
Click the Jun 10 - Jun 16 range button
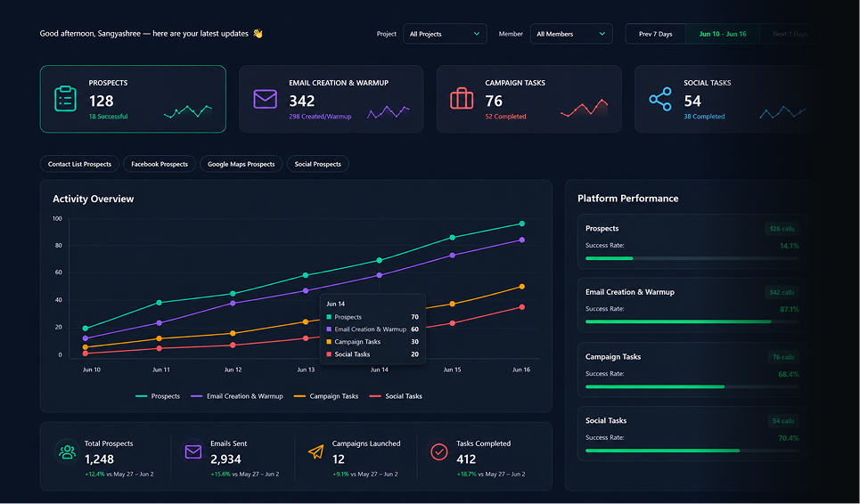pos(723,34)
